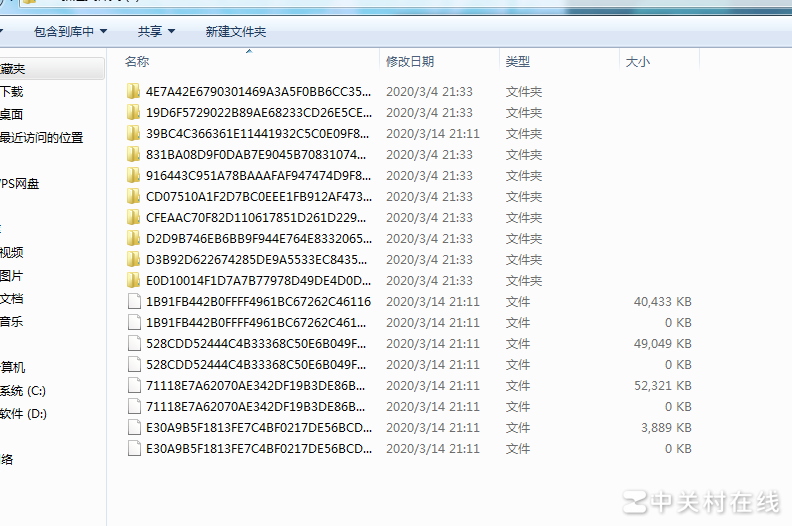Open 系统 (C:) drive in sidebar
Screen dimensions: 792x526
[23, 391]
